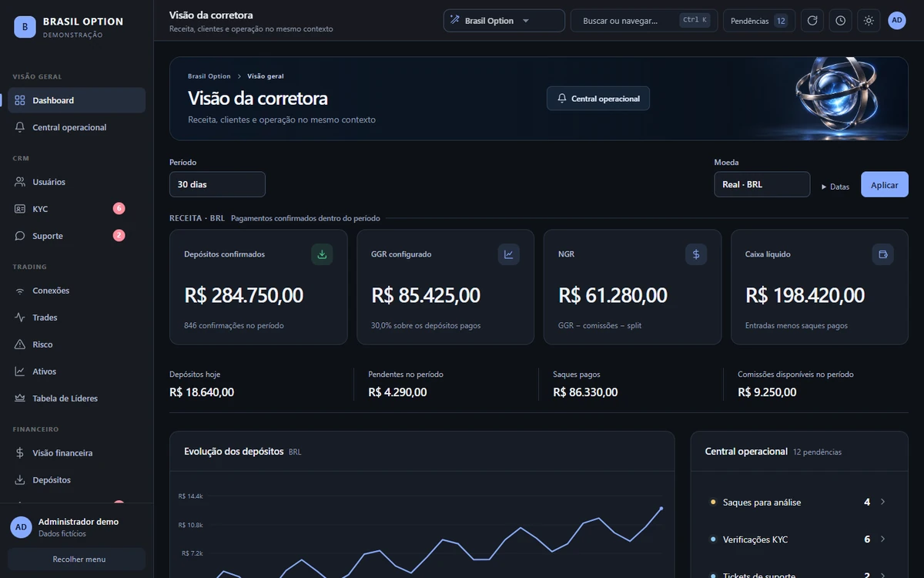Open Dashboard in the sidebar
Screen dimensions: 924x578
tap(76, 100)
